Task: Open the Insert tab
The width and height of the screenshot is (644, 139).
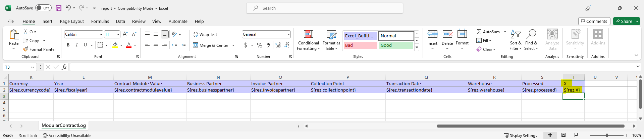Action: tap(47, 21)
